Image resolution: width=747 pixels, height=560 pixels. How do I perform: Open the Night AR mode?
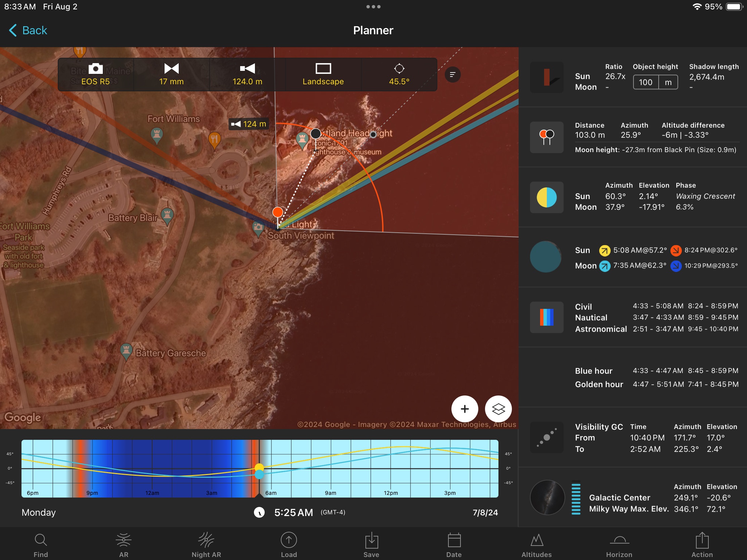[206, 545]
